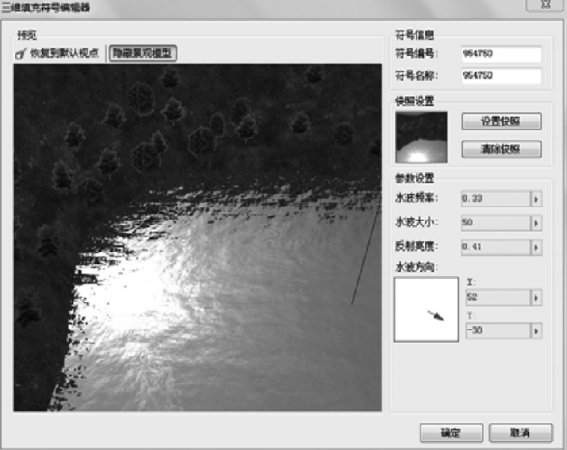This screenshot has width=567, height=450.
Task: Open the 水波频率 value arrow
Action: coord(536,199)
